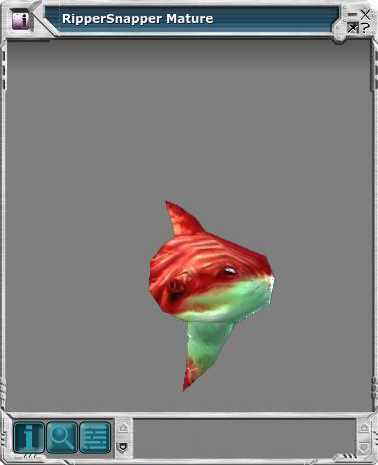Click the RipperSnapper Mature title text
Image resolution: width=378 pixels, height=465 pixels.
coord(138,19)
